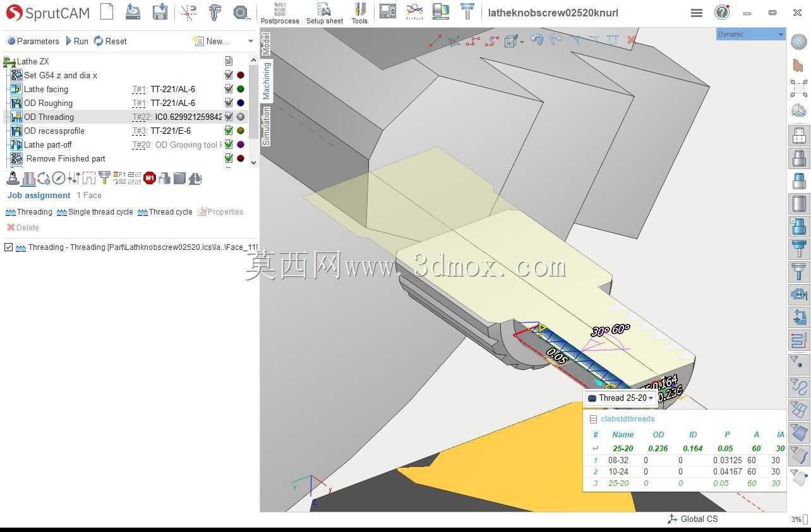Viewport: 811px width, 532px height.
Task: Click the red X delete icon in viewport toolbar
Action: pyautogui.click(x=631, y=40)
